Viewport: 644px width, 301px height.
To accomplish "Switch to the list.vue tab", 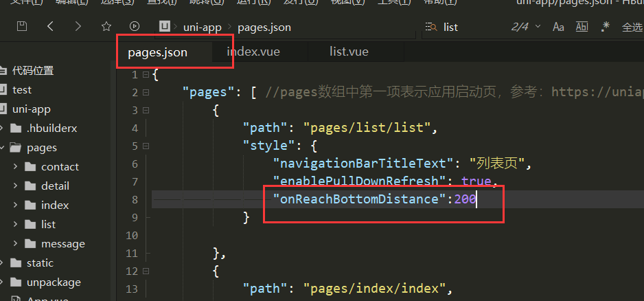I will point(349,52).
